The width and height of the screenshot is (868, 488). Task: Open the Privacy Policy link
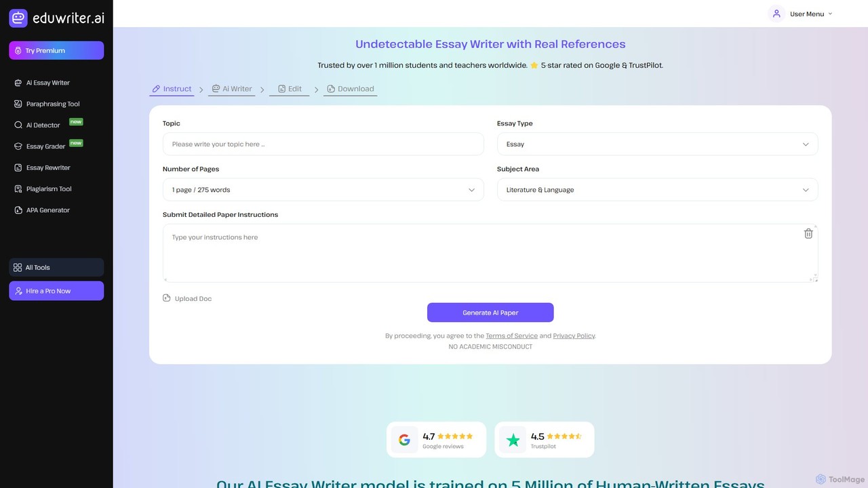[x=574, y=336]
